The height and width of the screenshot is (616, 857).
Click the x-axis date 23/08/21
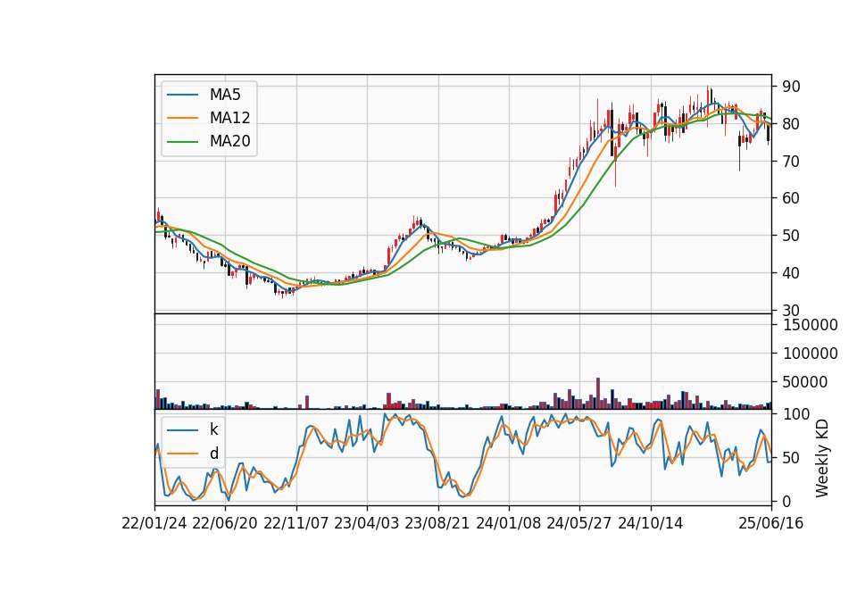(x=437, y=524)
